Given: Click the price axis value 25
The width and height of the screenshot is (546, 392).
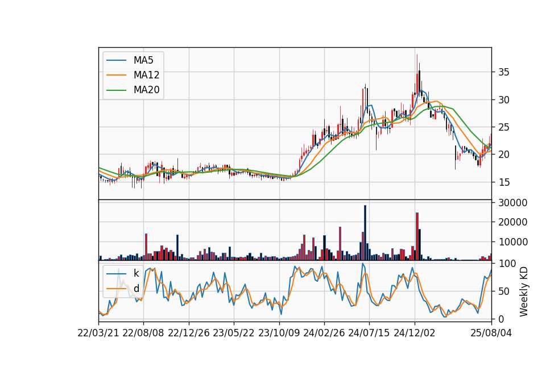Looking at the screenshot, I should coord(504,127).
